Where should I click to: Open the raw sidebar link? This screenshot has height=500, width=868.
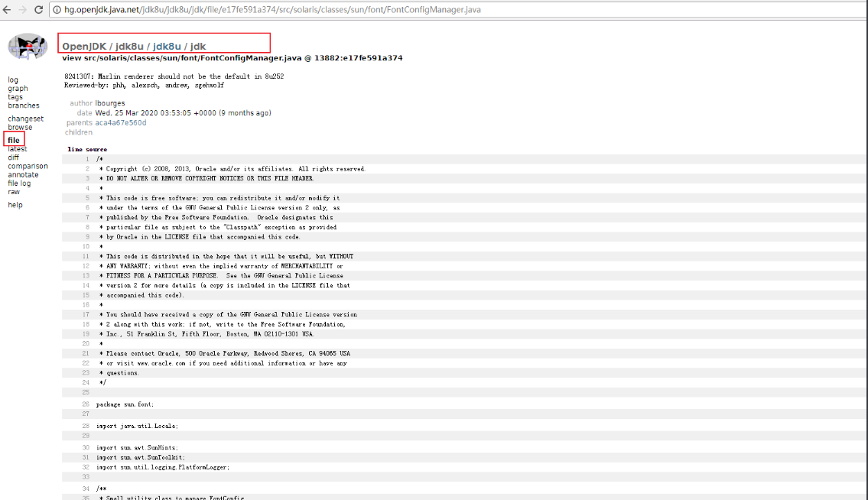[14, 192]
